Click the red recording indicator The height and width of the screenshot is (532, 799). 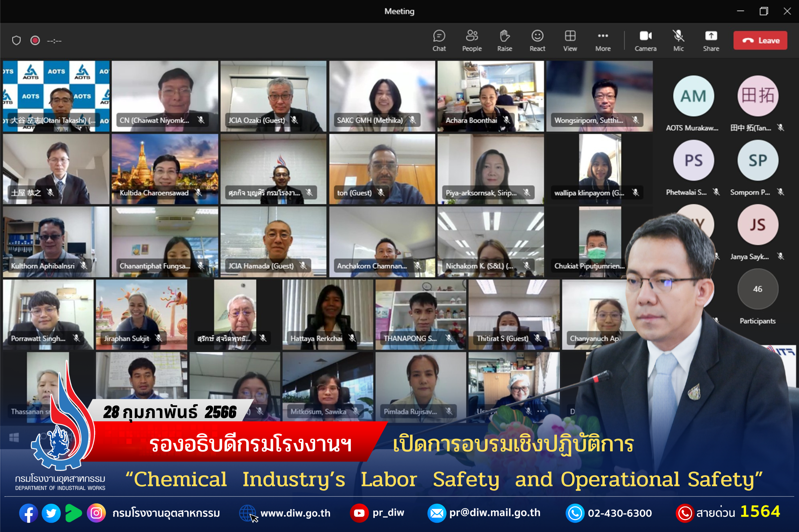click(x=35, y=40)
